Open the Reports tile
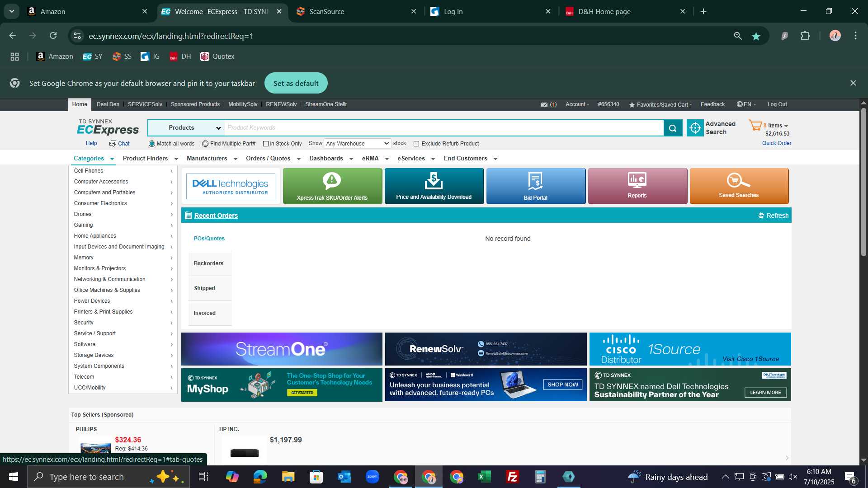Screen dimensions: 868x488 [x=637, y=186]
